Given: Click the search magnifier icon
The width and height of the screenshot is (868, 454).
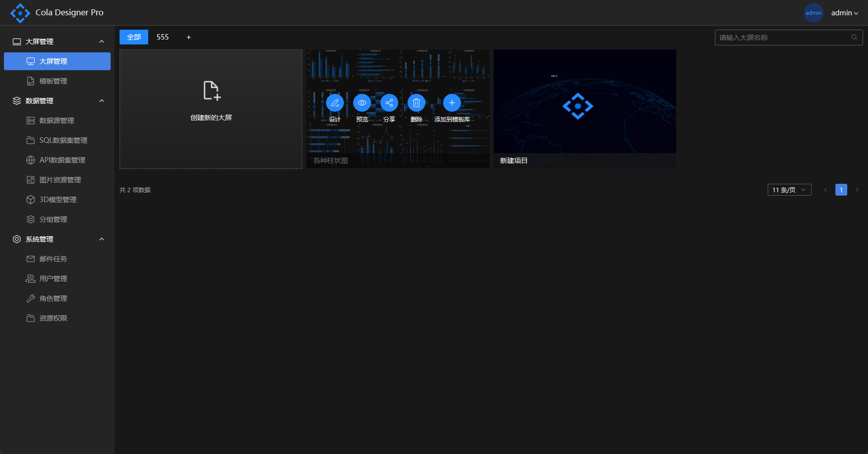Looking at the screenshot, I should tap(854, 38).
